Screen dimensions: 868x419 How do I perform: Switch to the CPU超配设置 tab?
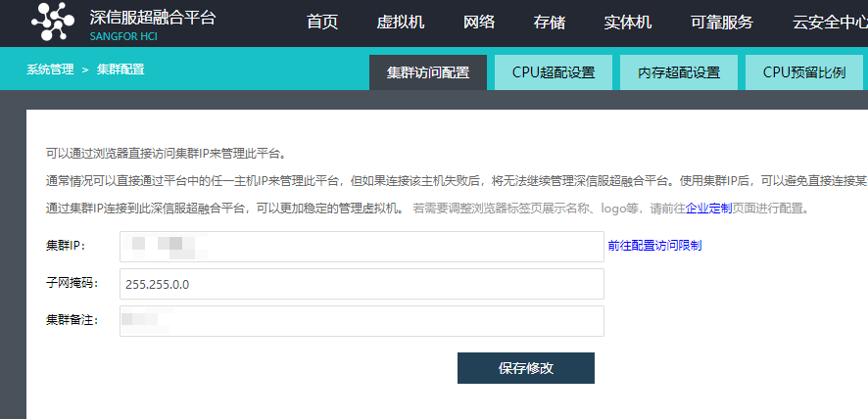pos(554,72)
